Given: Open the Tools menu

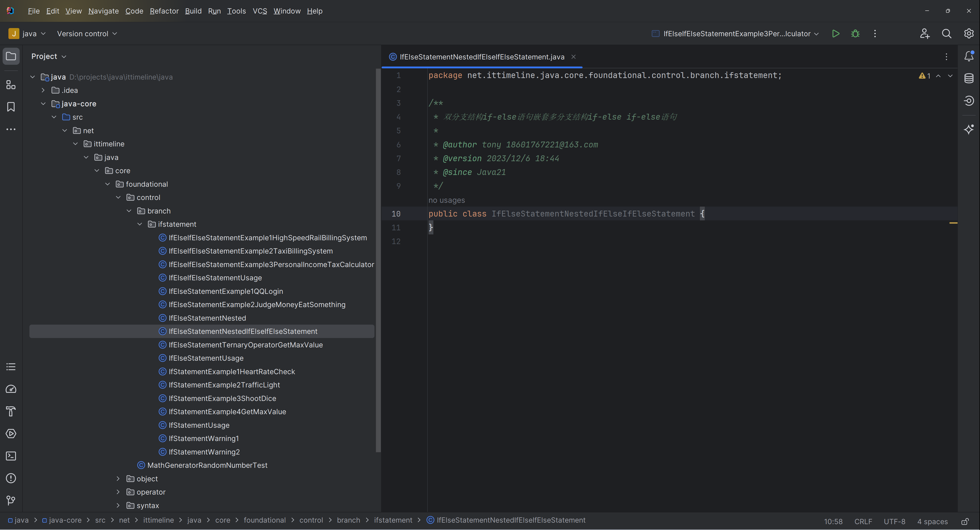Looking at the screenshot, I should coord(236,11).
